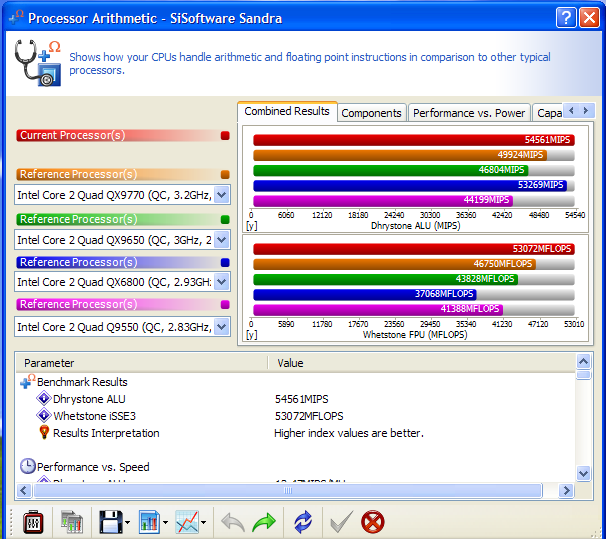Click the module options icon in bottom toolbar
The height and width of the screenshot is (539, 606).
pyautogui.click(x=33, y=522)
